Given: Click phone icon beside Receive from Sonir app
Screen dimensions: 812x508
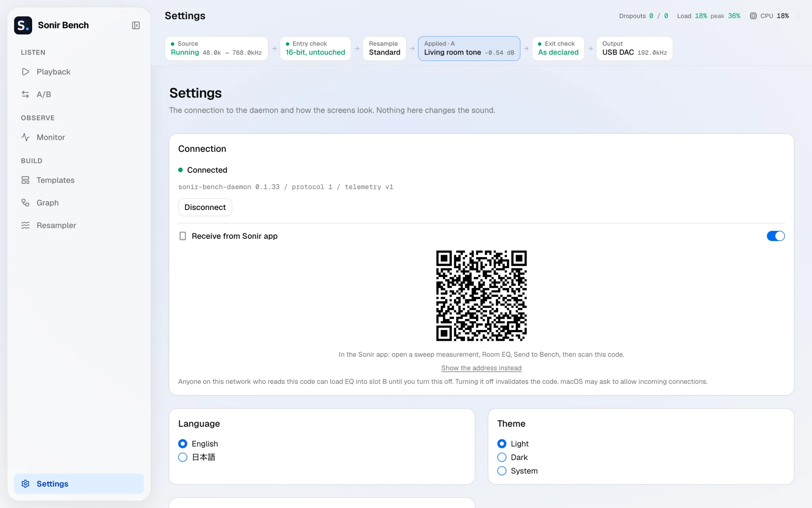Looking at the screenshot, I should pos(183,236).
